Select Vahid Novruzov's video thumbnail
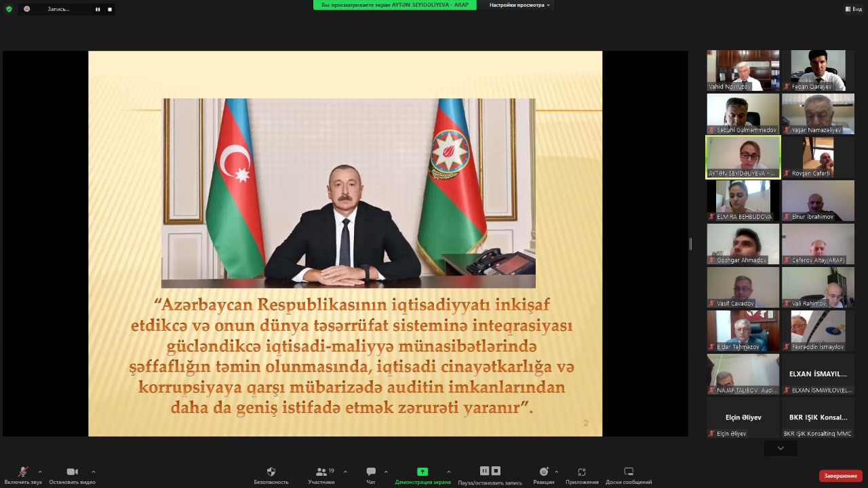 [743, 70]
